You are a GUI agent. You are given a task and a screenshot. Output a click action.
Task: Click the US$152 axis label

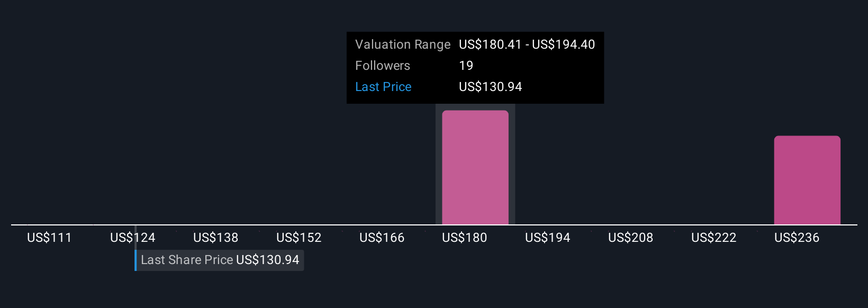tap(299, 238)
